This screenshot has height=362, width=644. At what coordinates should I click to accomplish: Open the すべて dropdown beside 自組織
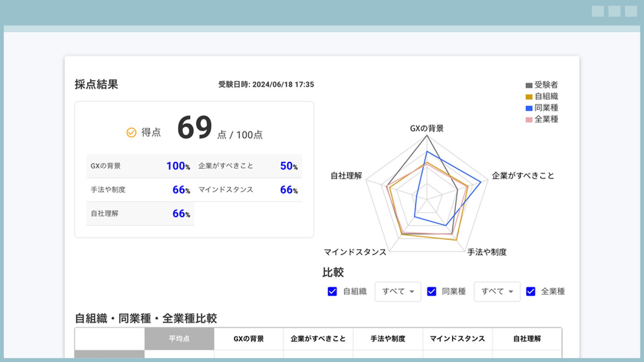point(398,291)
